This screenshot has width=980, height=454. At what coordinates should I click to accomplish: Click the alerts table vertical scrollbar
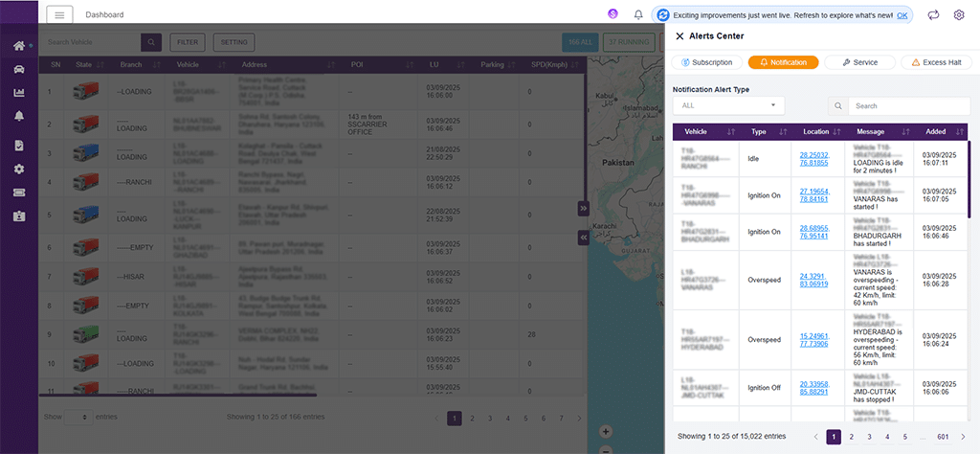(x=969, y=179)
